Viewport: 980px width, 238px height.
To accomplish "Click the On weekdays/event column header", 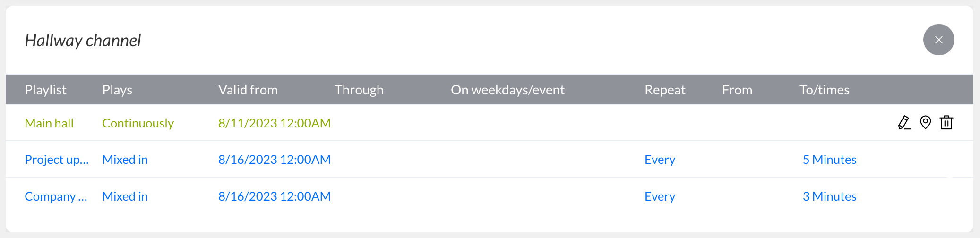I will tap(507, 90).
